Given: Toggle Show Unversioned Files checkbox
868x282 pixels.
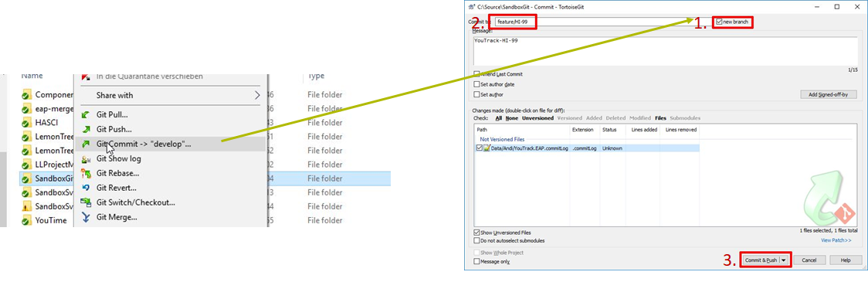Looking at the screenshot, I should click(476, 233).
